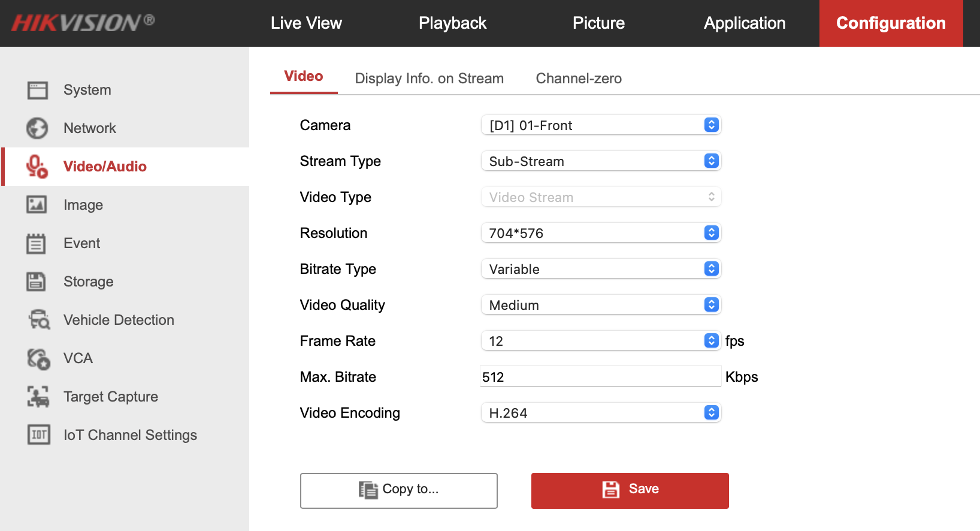980x531 pixels.
Task: Pick a Frame Rate from dropdown
Action: 600,341
